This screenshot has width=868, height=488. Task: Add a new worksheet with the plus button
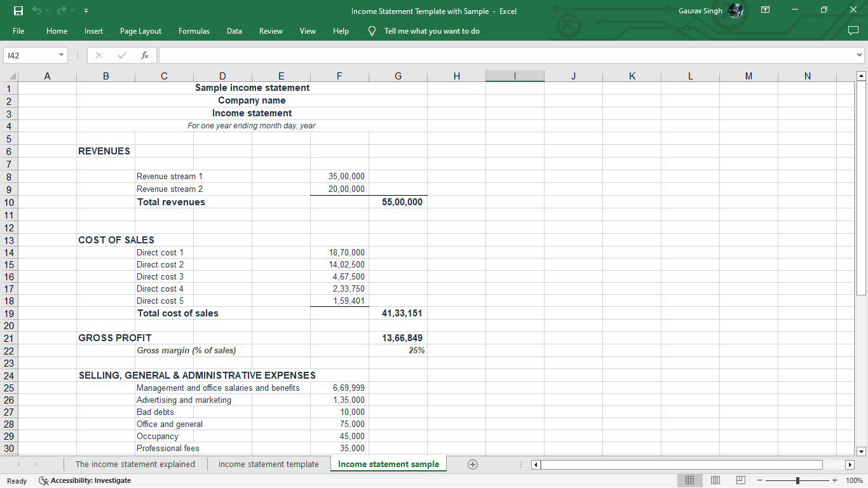pos(473,464)
